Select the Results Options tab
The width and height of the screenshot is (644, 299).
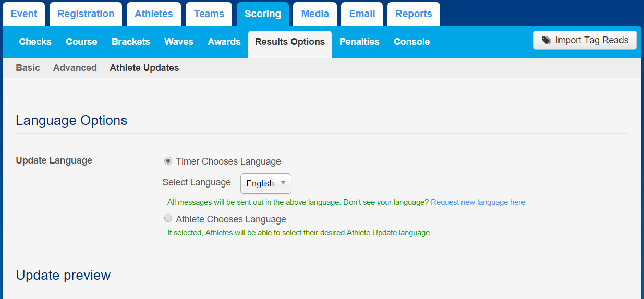(290, 44)
